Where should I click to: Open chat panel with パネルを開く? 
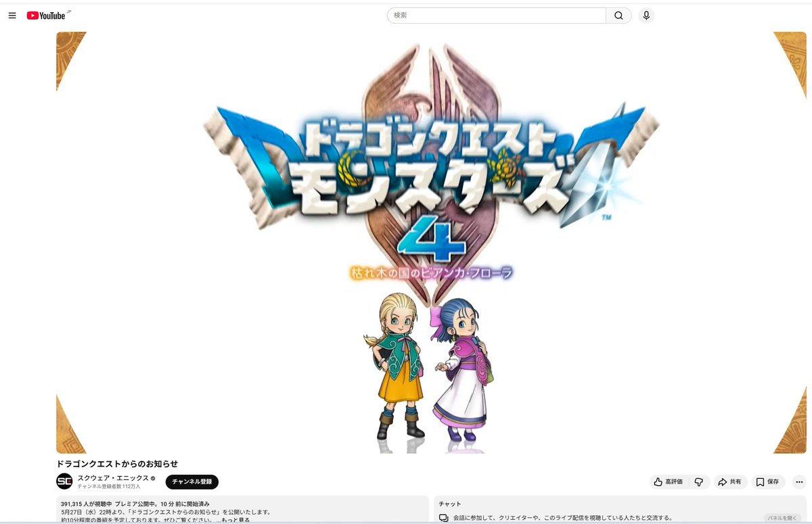point(782,518)
